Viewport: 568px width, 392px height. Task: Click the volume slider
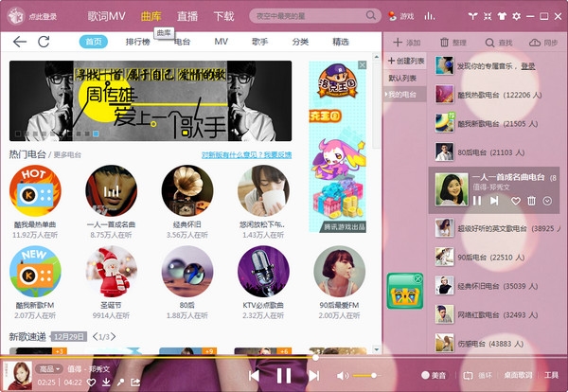point(364,376)
